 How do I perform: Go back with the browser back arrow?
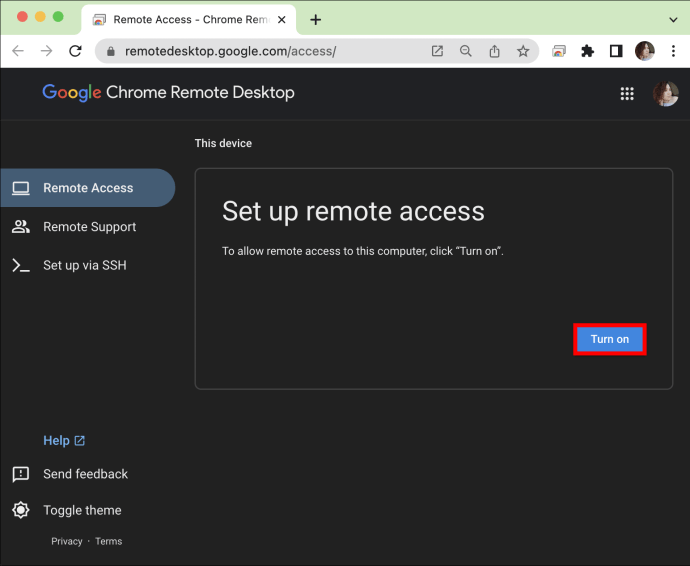click(x=18, y=51)
